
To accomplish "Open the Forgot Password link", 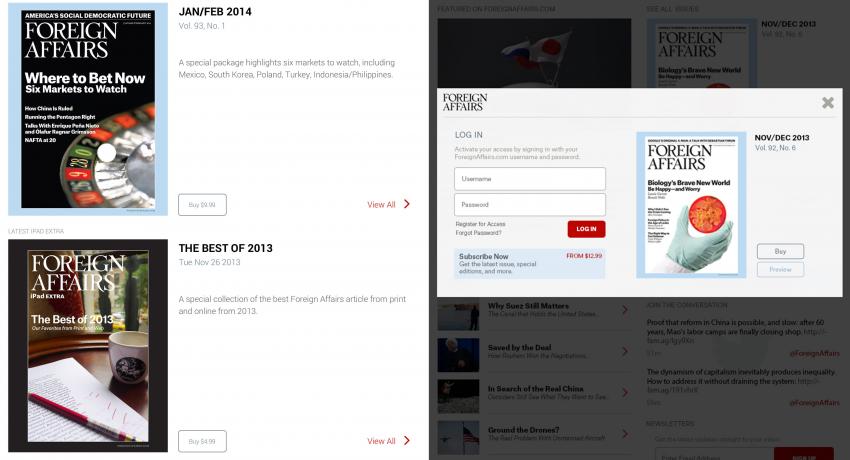I will (478, 232).
